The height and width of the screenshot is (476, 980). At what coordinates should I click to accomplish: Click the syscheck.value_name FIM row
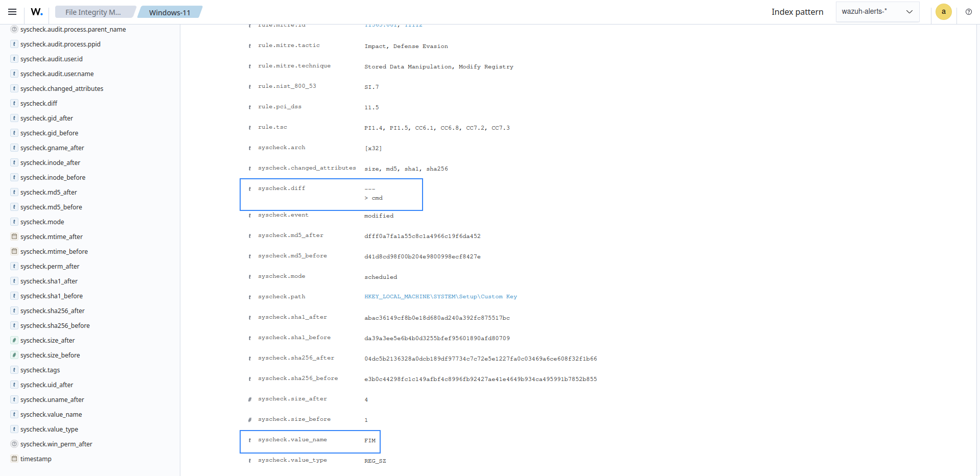(310, 441)
